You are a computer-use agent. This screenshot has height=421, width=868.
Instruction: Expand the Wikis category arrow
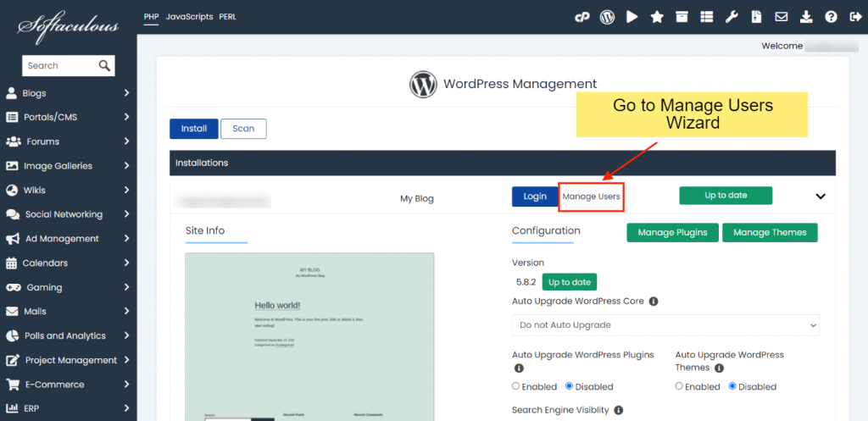[x=127, y=191]
